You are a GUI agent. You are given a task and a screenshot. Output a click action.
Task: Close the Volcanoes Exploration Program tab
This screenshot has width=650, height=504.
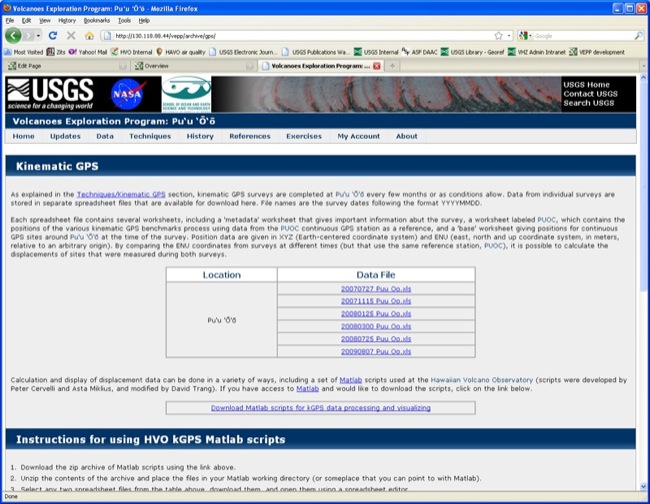tap(376, 66)
